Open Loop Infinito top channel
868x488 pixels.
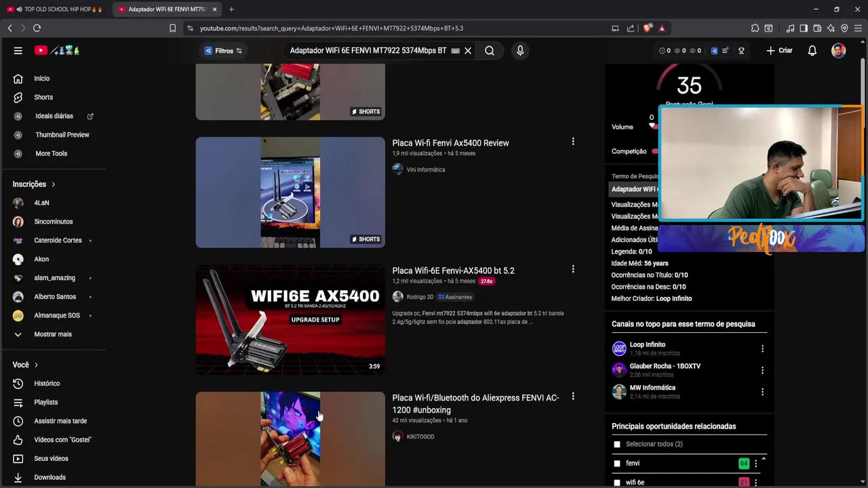coord(648,344)
